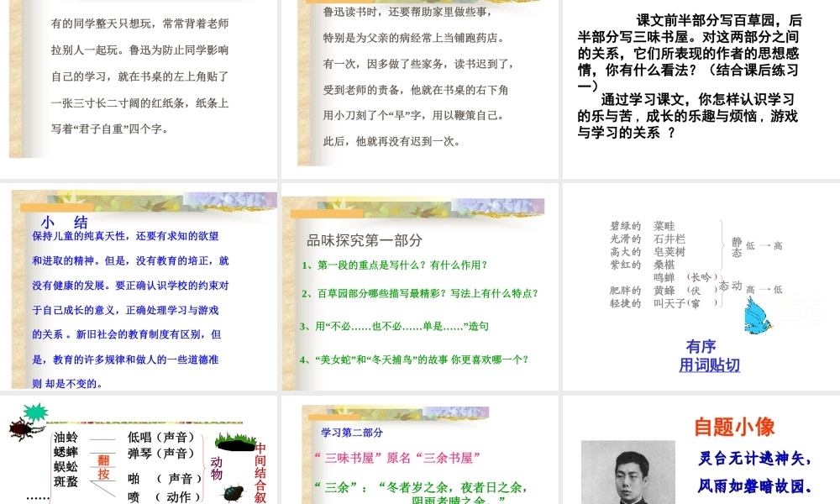
Task: Click the 高大的 皂荚树 row
Action: tap(647, 252)
